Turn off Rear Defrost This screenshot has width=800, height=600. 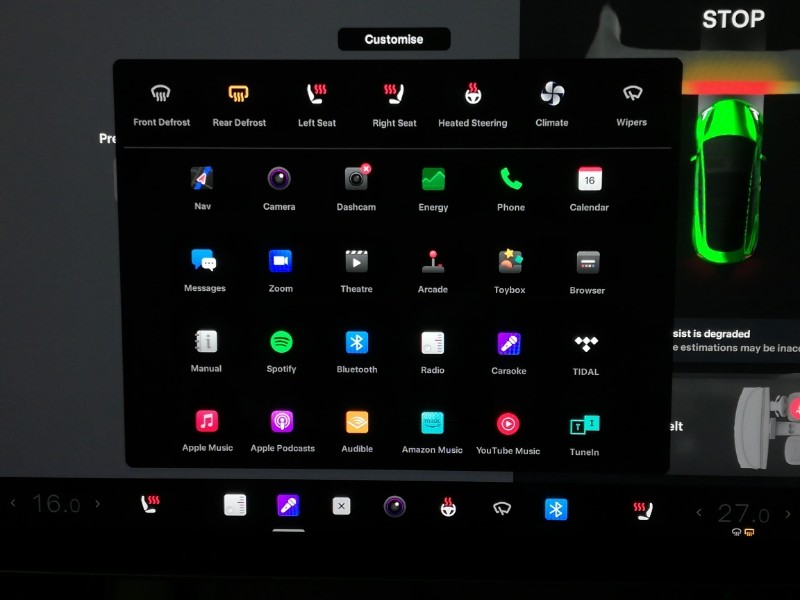[239, 95]
